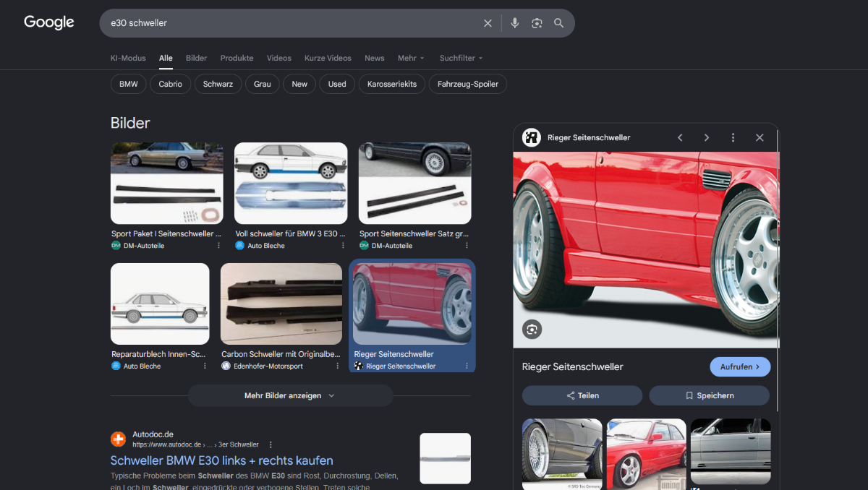
Task: Apply the Cabrio filter chip
Action: (x=171, y=84)
